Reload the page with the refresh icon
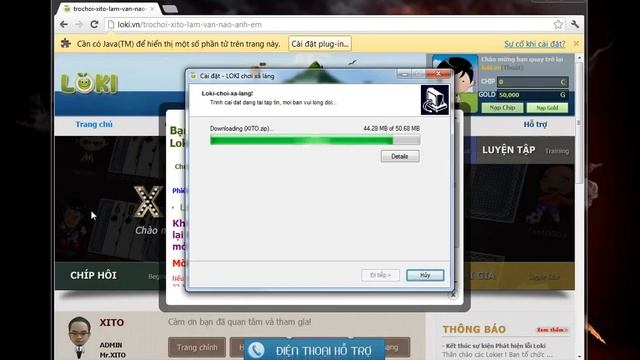 pyautogui.click(x=94, y=24)
